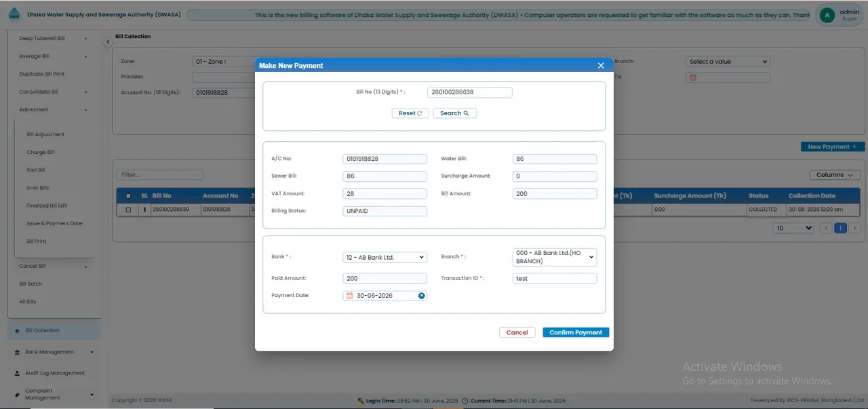The width and height of the screenshot is (868, 409).
Task: Open the Branch dropdown showing HO BRANCH
Action: pyautogui.click(x=555, y=257)
